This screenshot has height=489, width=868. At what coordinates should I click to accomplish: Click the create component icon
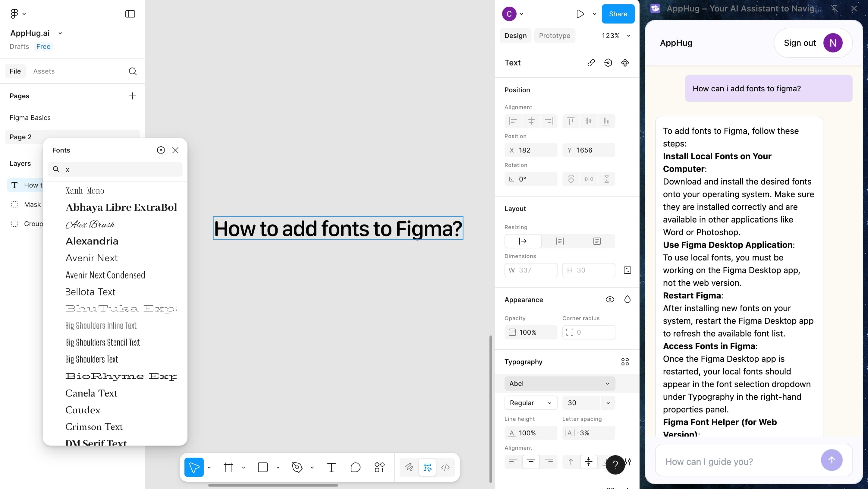coord(625,63)
